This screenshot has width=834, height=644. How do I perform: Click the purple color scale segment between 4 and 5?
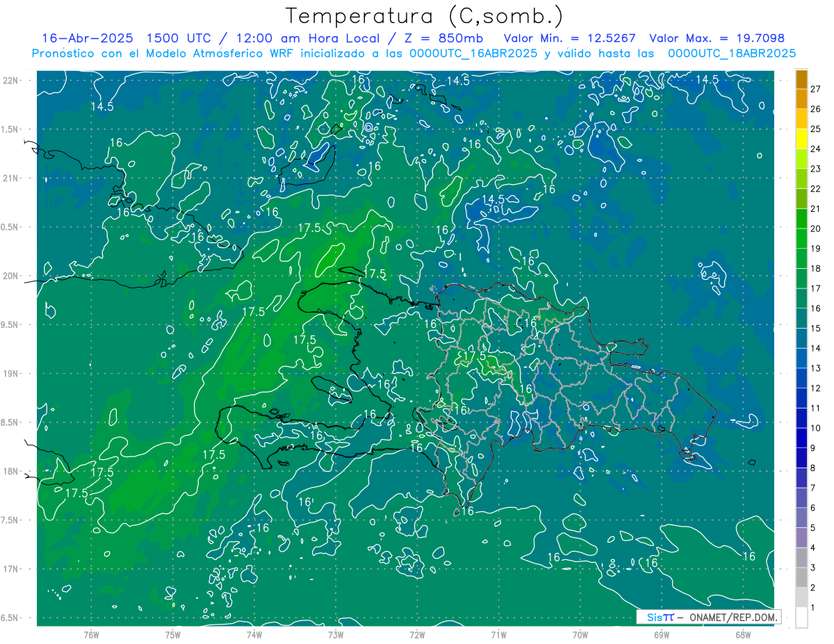[801, 538]
